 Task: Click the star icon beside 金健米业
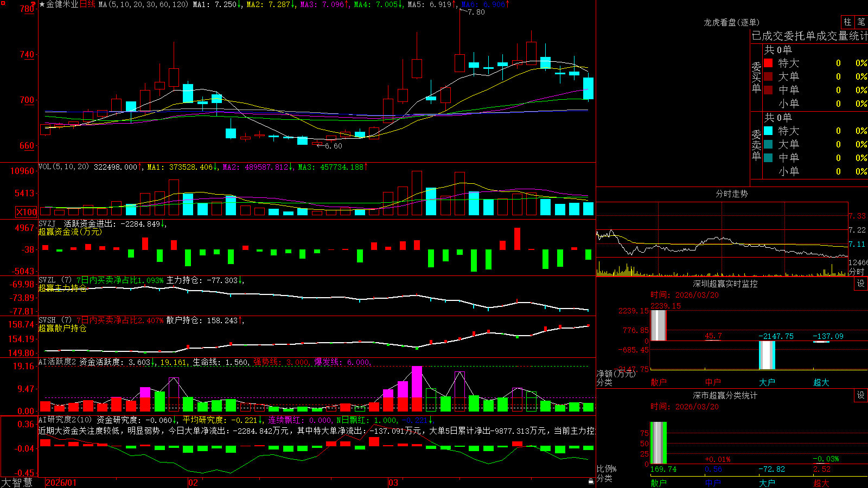click(x=42, y=4)
